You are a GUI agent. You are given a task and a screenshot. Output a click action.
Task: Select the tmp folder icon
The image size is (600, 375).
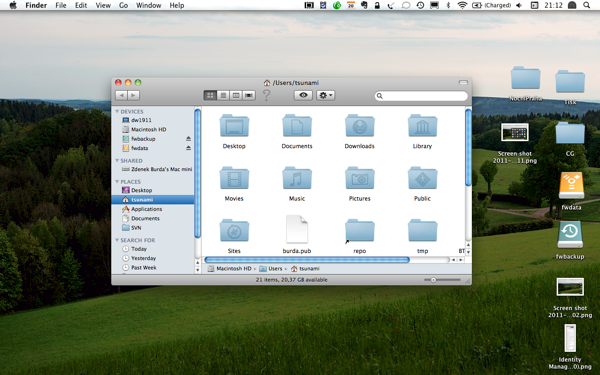pos(422,230)
